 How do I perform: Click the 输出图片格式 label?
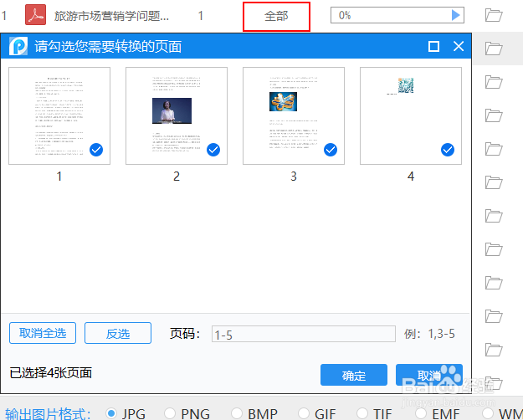(48, 414)
